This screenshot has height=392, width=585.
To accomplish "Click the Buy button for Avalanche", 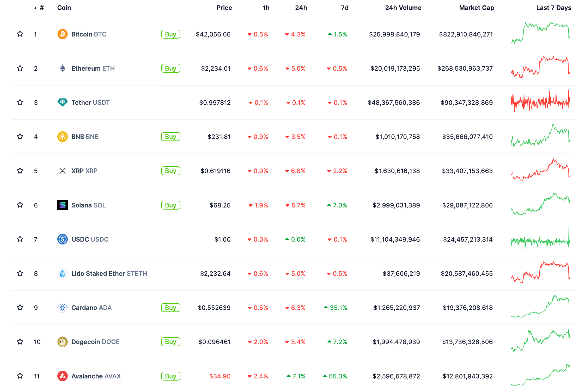I will [170, 376].
